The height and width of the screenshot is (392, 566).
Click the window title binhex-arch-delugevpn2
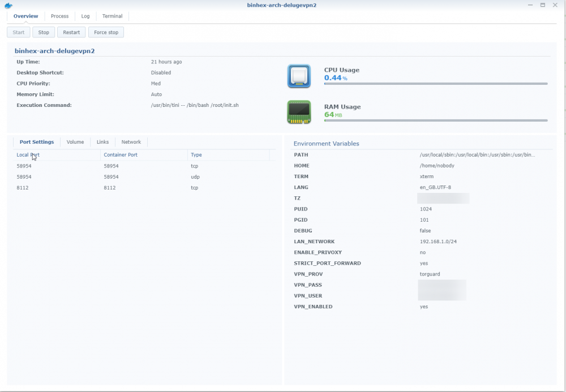pyautogui.click(x=281, y=5)
